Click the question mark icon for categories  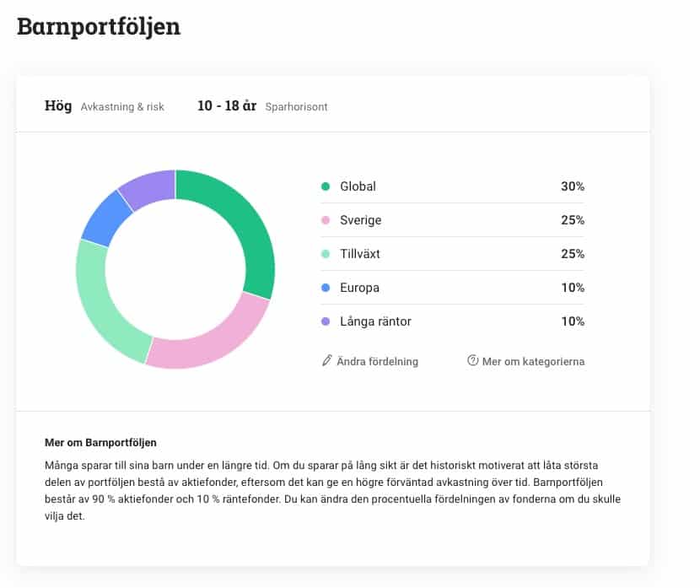point(473,361)
